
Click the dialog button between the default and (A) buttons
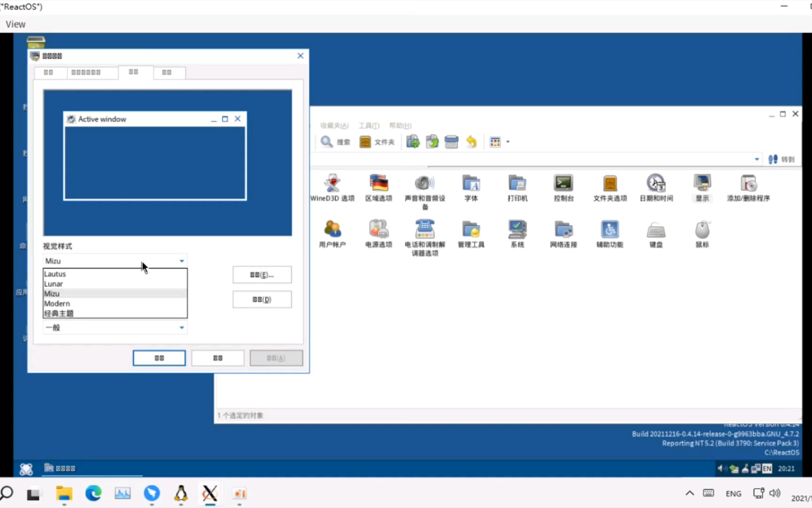tap(218, 358)
